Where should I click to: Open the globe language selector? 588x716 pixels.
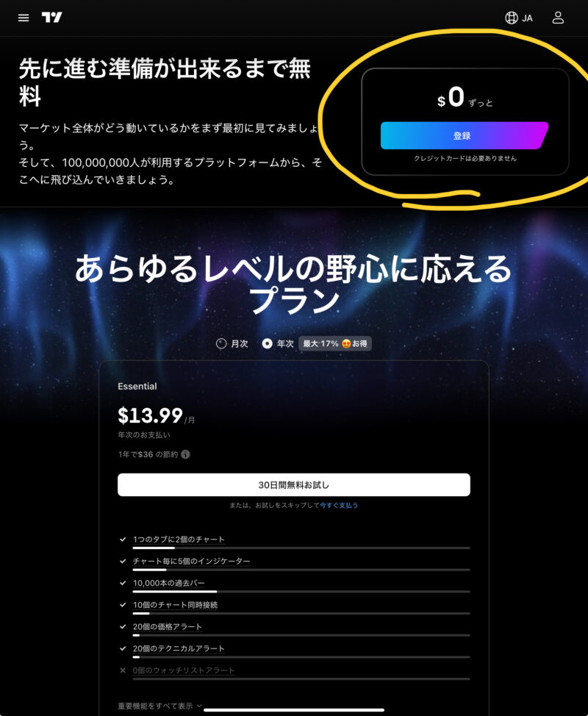[512, 18]
